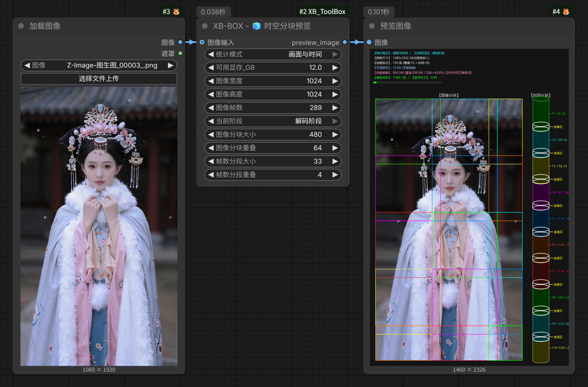Open the image file selector Z-Image-图生图_00003_.png
Image resolution: width=588 pixels, height=387 pixels.
pos(99,65)
